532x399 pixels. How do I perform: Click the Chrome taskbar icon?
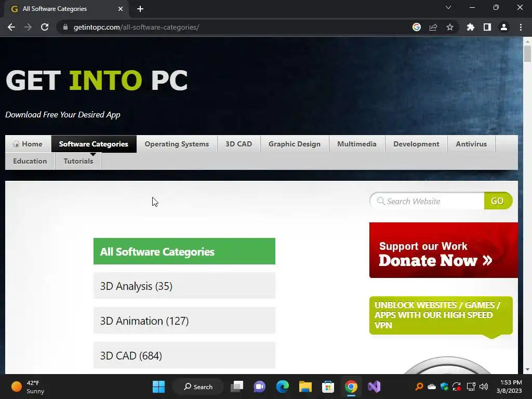[x=351, y=387]
